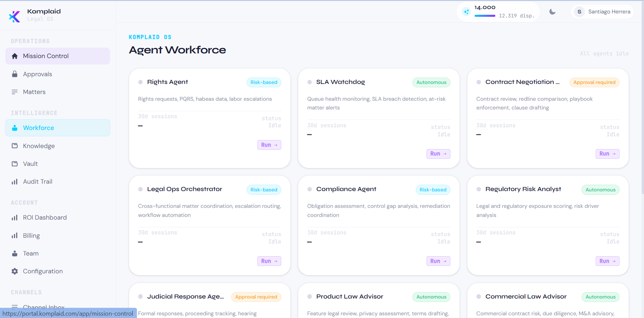Click the Komplaid X logo icon
Viewport: 644px width, 318px height.
pos(14,16)
